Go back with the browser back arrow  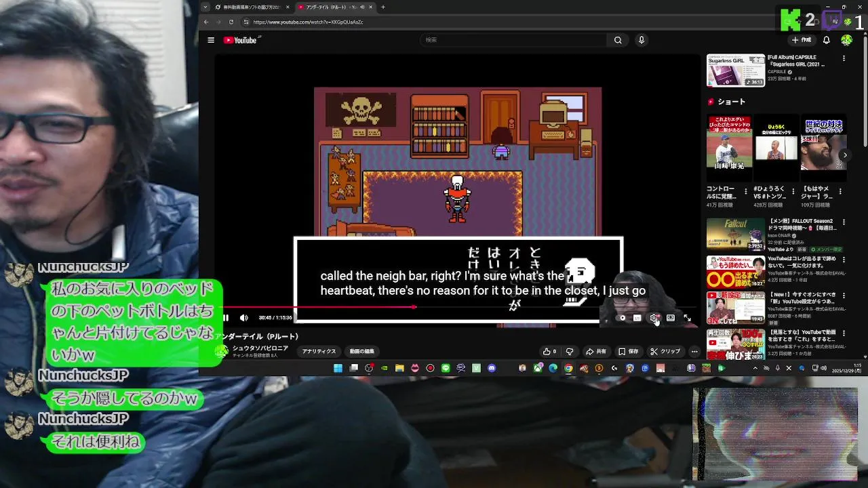click(x=206, y=22)
